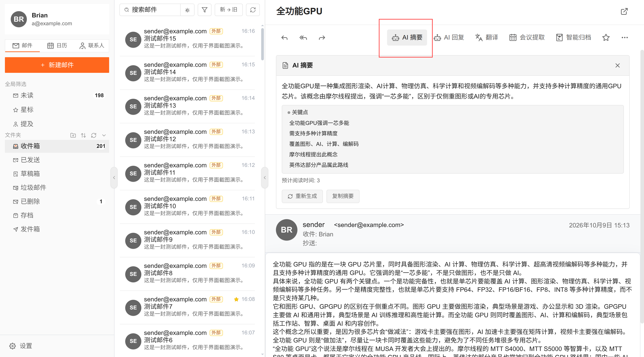Open email in new window icon
This screenshot has width=644, height=357.
624,11
